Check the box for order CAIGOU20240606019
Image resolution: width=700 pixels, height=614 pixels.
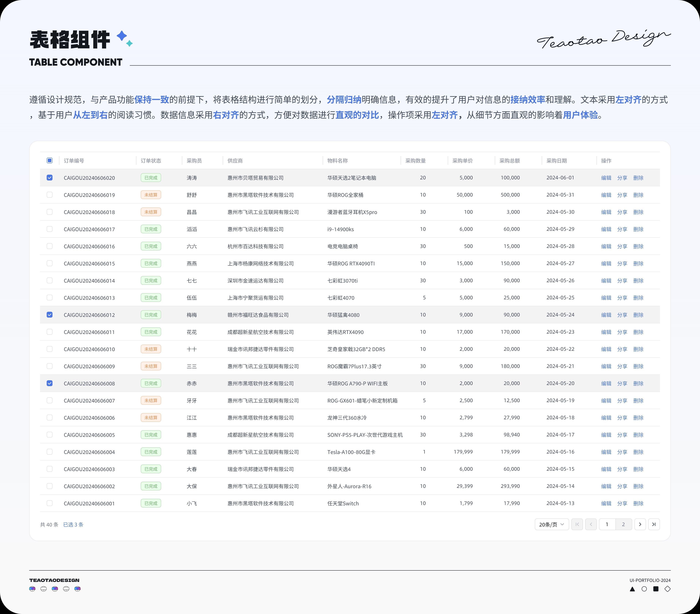[x=50, y=195]
